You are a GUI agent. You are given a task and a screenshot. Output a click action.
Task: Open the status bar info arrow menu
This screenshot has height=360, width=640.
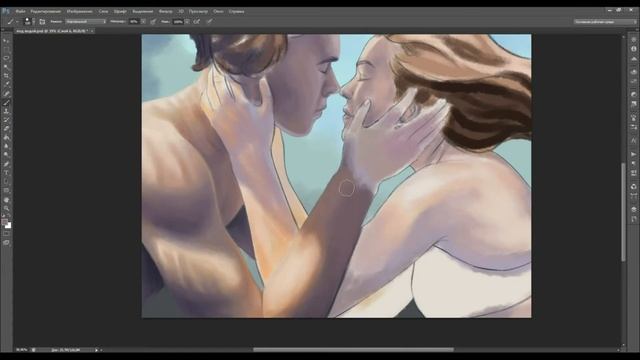96,350
